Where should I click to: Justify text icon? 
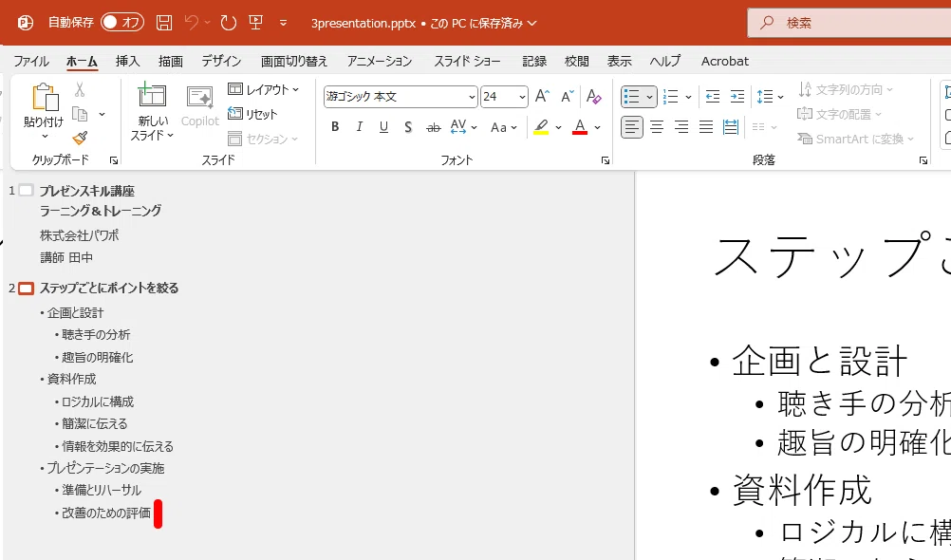coord(706,127)
